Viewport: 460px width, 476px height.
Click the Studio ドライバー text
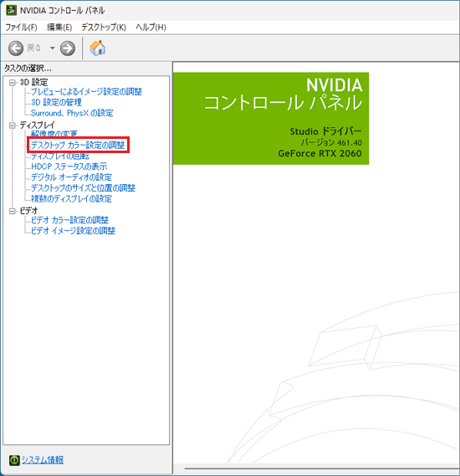tap(326, 131)
